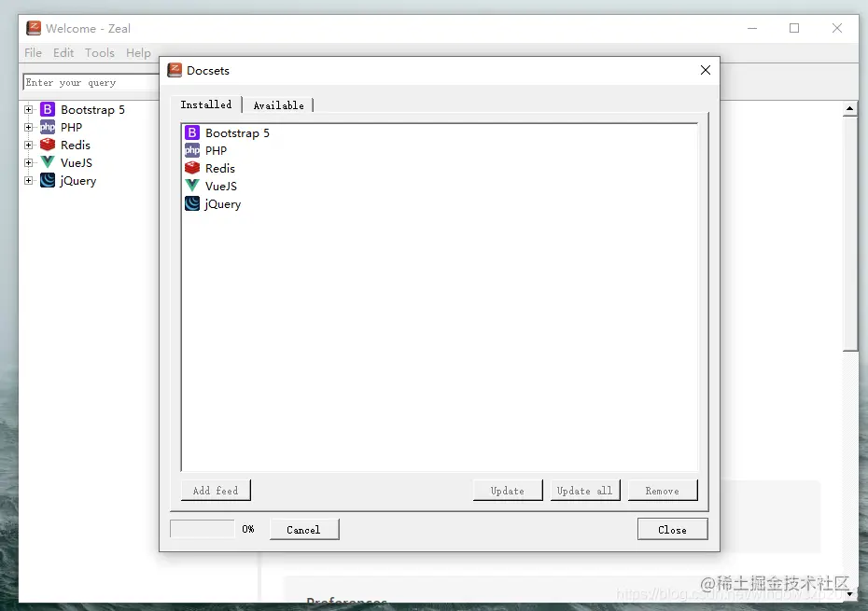Click the VueJS icon in main sidebar

click(x=48, y=162)
